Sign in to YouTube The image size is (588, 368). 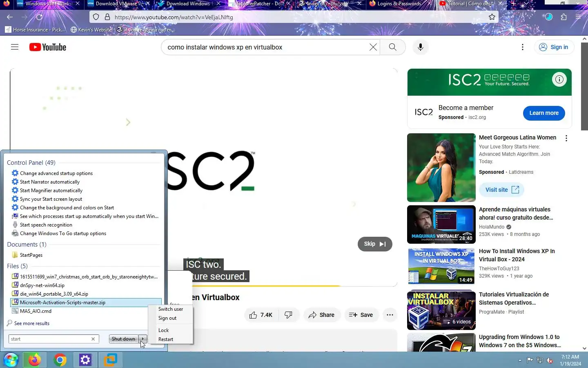coord(554,47)
